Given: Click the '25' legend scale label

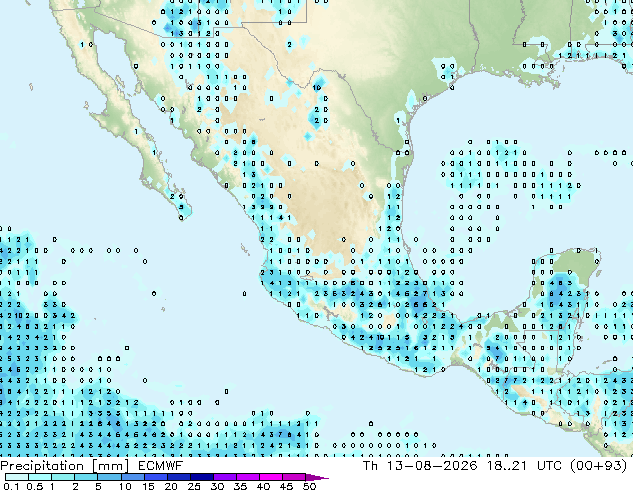Looking at the screenshot, I should [x=194, y=486].
